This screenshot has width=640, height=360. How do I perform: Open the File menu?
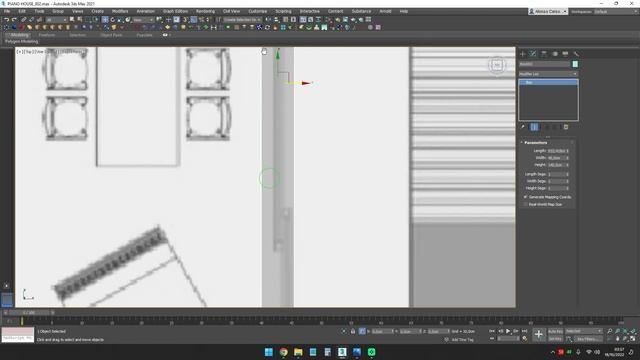point(7,11)
